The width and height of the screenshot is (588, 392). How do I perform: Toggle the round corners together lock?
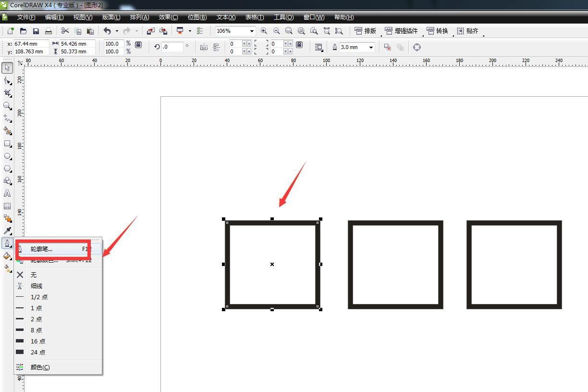(299, 45)
